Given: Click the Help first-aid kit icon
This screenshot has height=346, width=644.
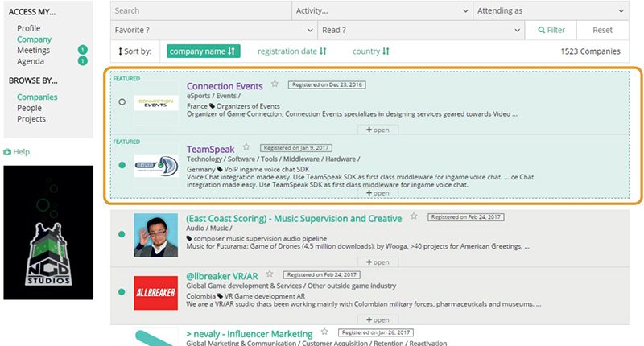Looking at the screenshot, I should [7, 152].
